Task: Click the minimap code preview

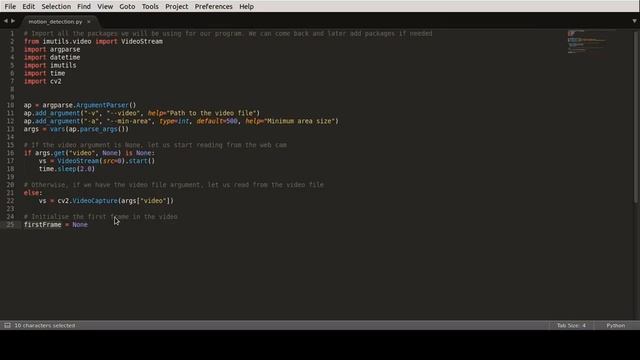Action: (x=587, y=42)
